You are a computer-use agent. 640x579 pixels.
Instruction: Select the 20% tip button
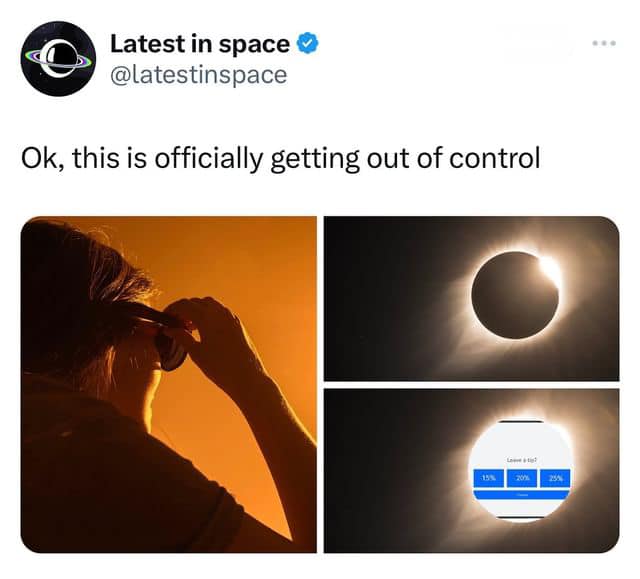click(x=522, y=478)
